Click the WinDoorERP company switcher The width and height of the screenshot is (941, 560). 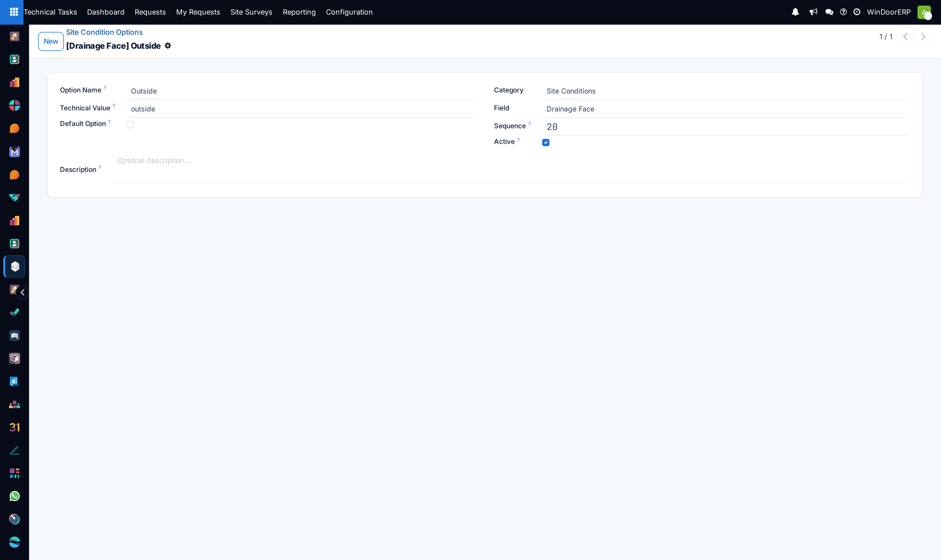tap(889, 12)
